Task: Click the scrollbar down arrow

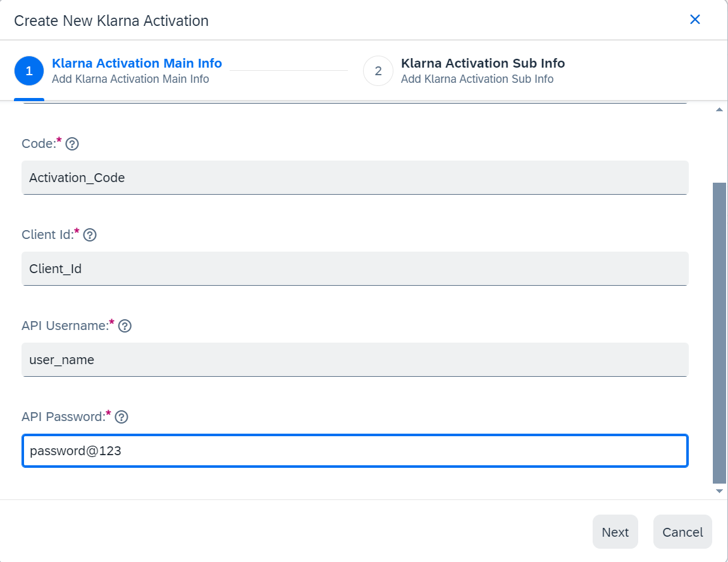Action: [x=719, y=491]
